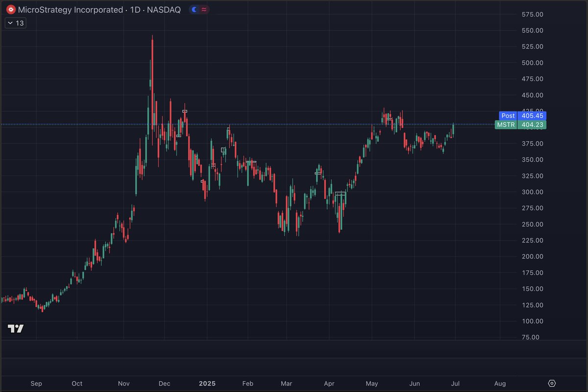Click the MSTR 404.23 price label
The width and height of the screenshot is (588, 392).
pos(520,125)
